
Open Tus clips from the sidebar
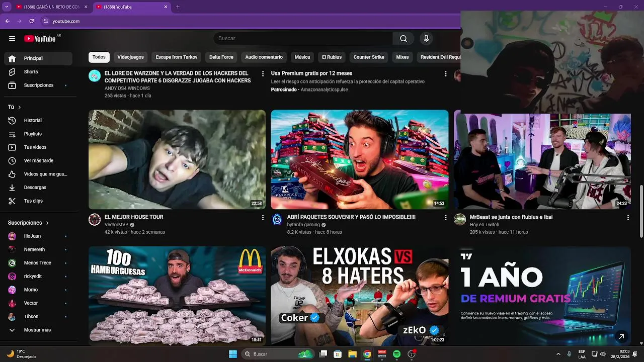(x=38, y=201)
